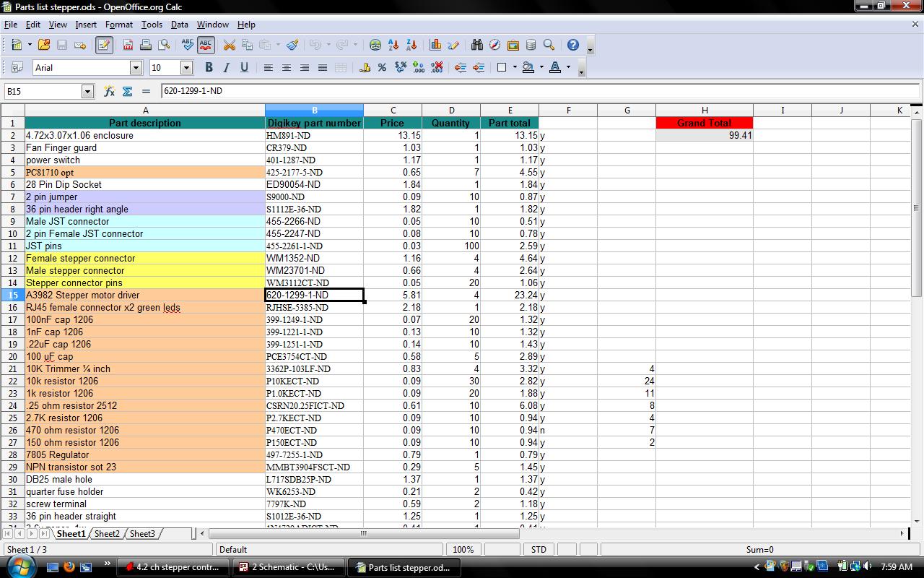The width and height of the screenshot is (924, 578).
Task: Center cell content horizontally
Action: [x=287, y=67]
